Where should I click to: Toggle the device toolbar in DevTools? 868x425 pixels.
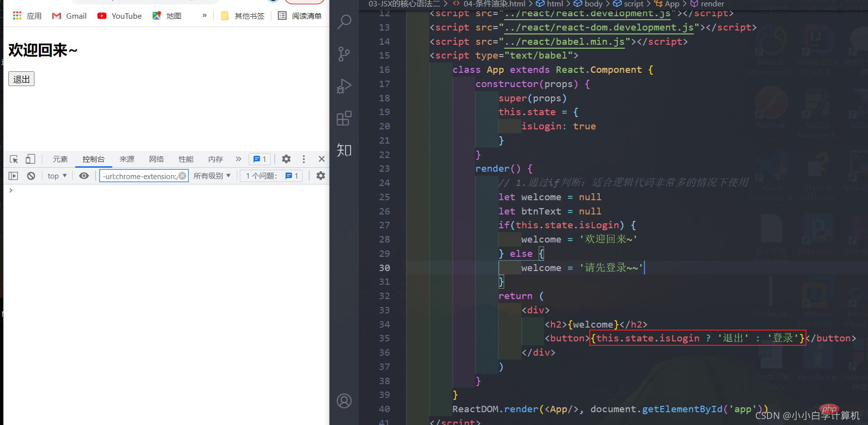(x=31, y=159)
